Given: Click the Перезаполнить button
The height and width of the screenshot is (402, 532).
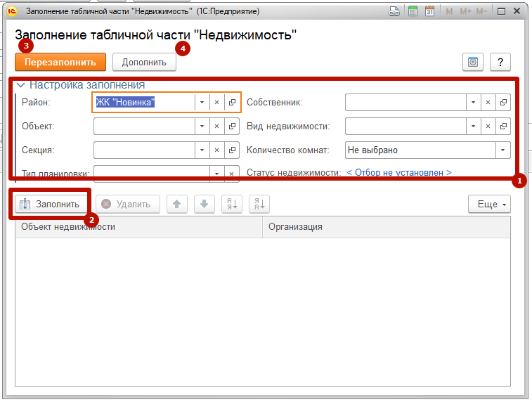Looking at the screenshot, I should tap(60, 62).
